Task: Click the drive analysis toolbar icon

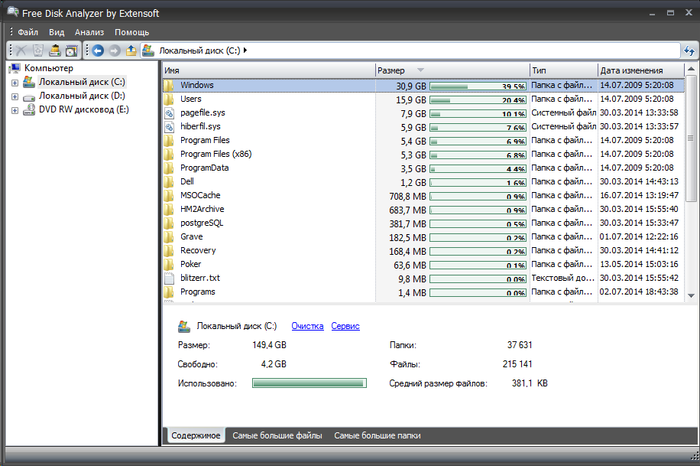Action: click(54, 51)
